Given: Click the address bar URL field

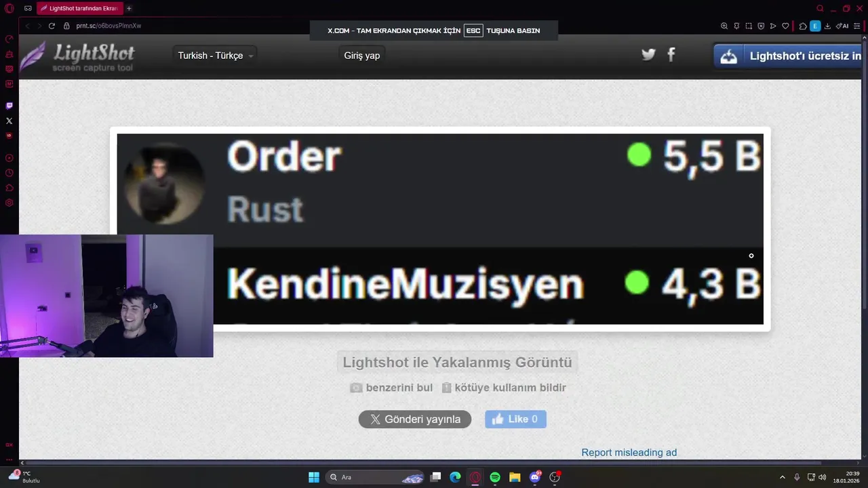Looking at the screenshot, I should 108,26.
